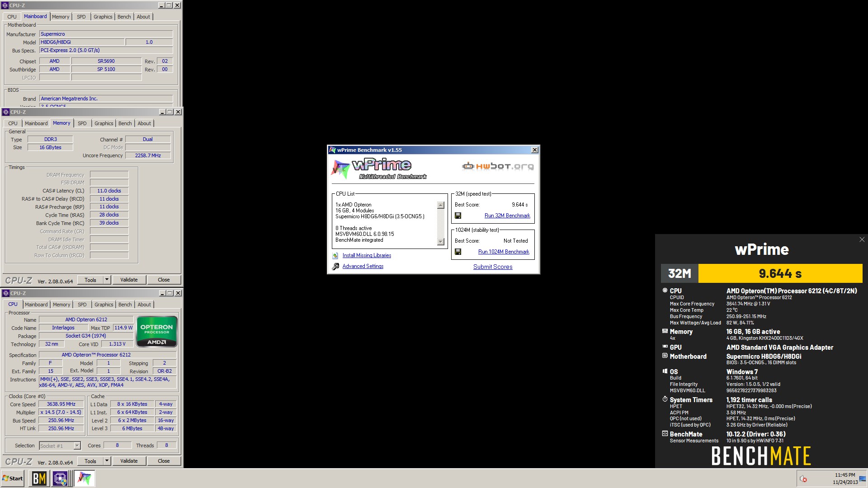Click the Multiplier value x 14.5
This screenshot has height=488, width=868.
pyautogui.click(x=61, y=412)
